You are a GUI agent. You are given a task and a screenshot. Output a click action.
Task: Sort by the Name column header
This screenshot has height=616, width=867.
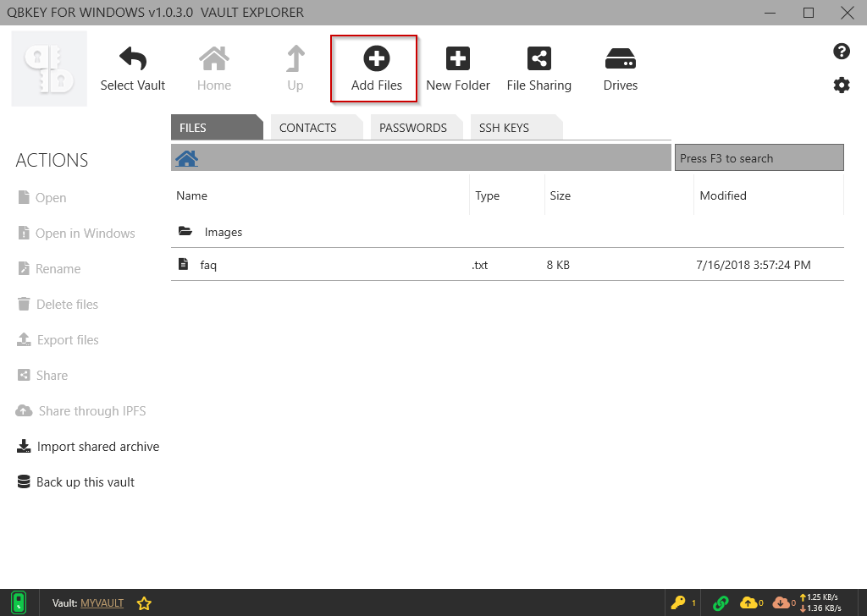pos(192,195)
